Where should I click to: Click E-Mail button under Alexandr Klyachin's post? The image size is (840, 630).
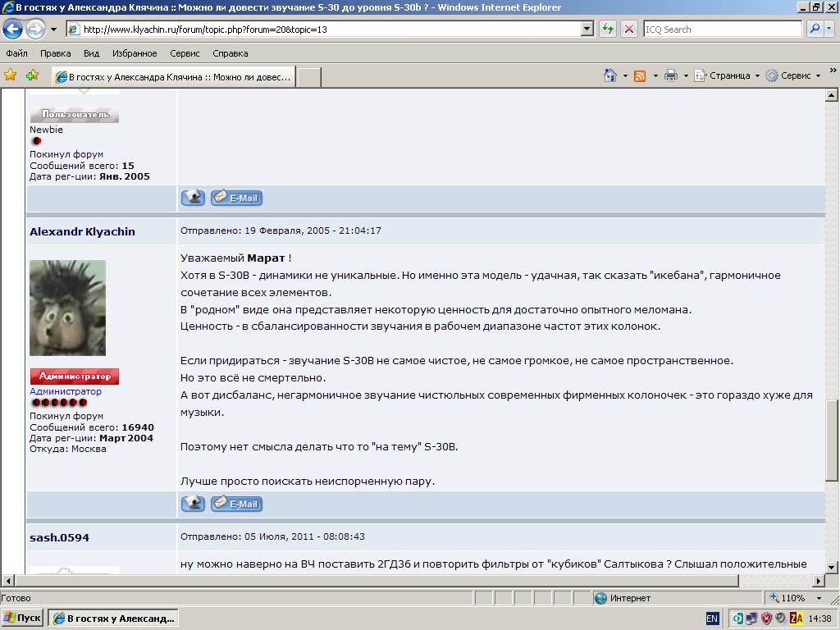tap(236, 504)
